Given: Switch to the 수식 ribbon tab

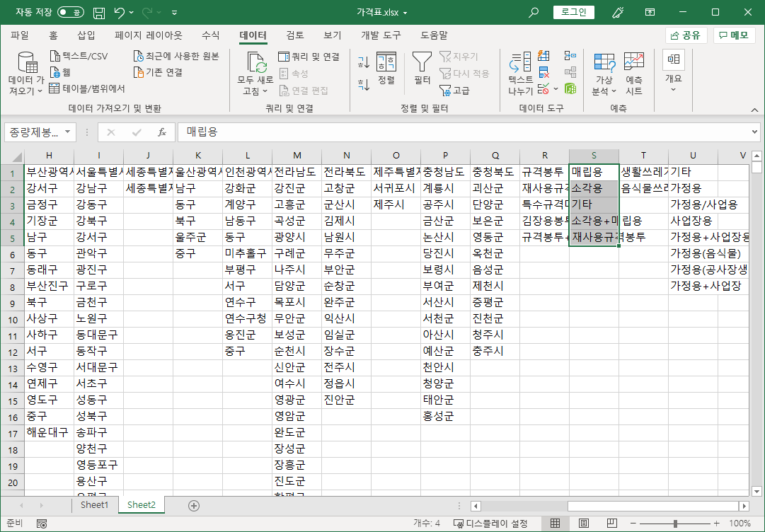Looking at the screenshot, I should tap(211, 35).
